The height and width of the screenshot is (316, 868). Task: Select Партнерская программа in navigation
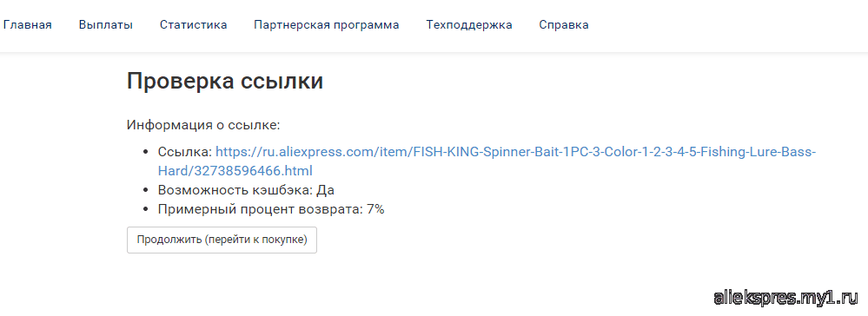pos(327,25)
